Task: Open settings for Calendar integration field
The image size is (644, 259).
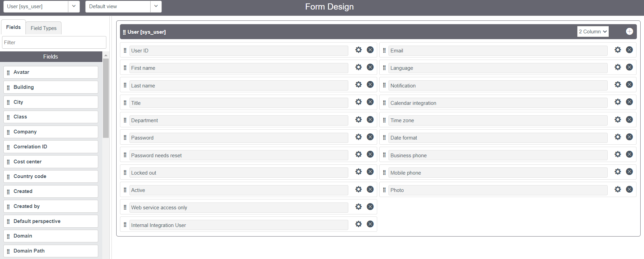Action: 617,102
